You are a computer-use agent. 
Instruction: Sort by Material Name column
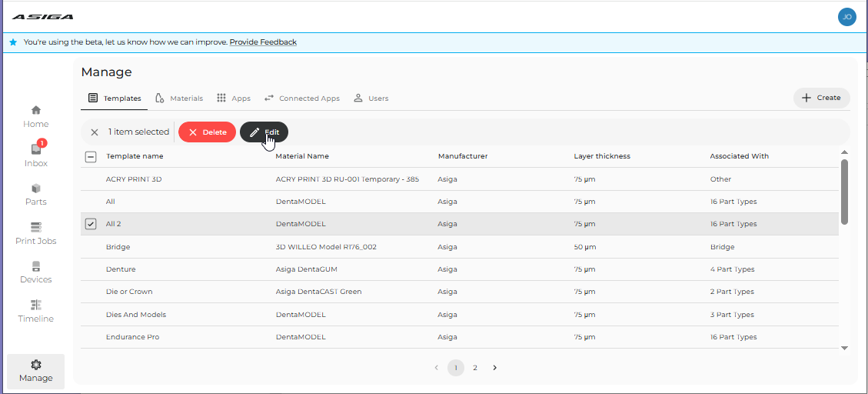pyautogui.click(x=302, y=156)
